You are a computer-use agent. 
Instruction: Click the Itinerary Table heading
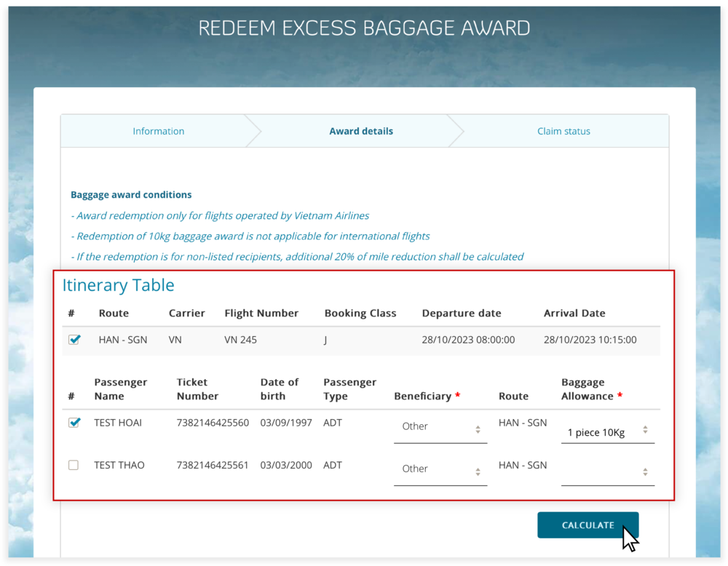(x=118, y=284)
